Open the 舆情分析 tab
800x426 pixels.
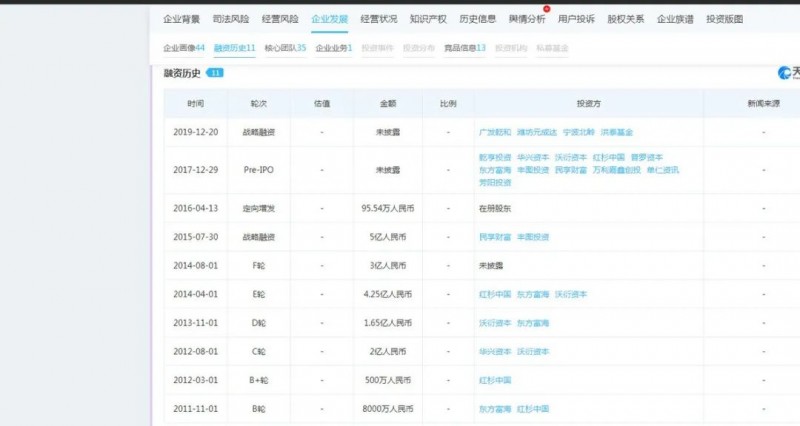(527, 19)
